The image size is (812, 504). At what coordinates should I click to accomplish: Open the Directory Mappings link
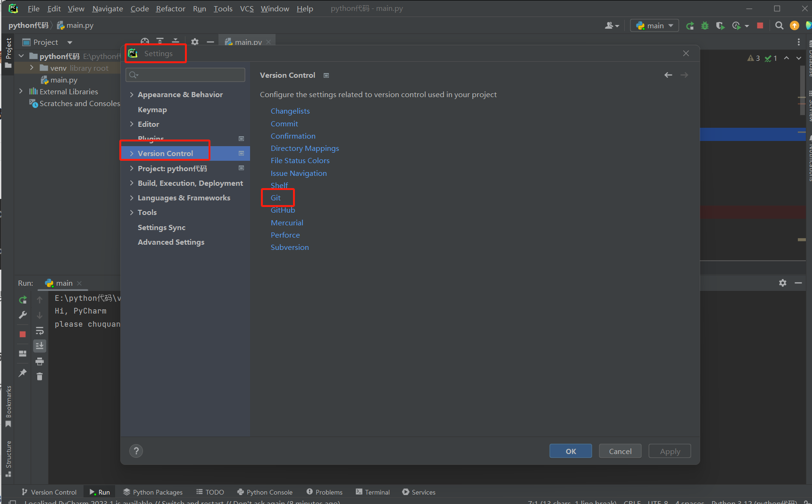(305, 149)
